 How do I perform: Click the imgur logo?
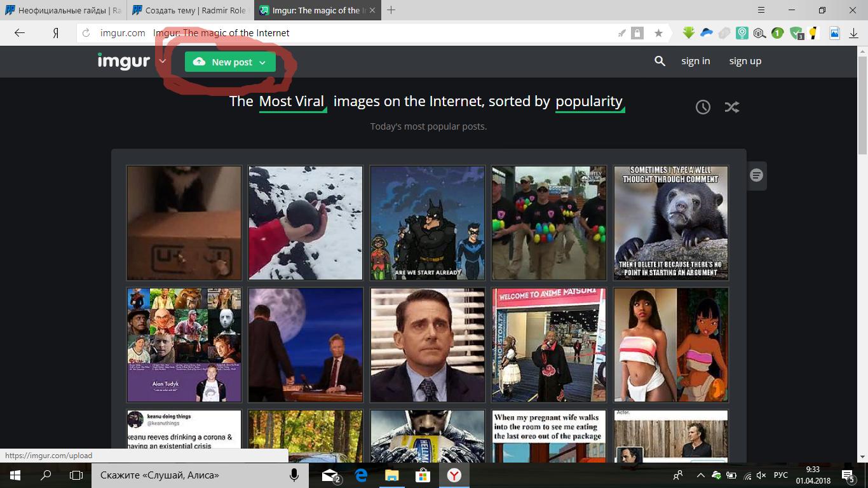(123, 61)
